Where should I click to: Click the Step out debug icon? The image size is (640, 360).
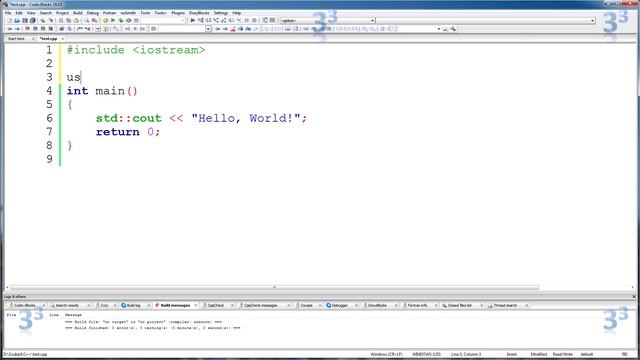(x=224, y=20)
